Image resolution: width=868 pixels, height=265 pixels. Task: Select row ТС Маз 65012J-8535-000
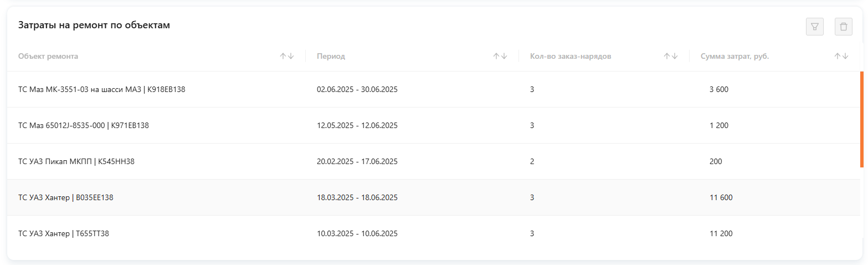click(84, 125)
